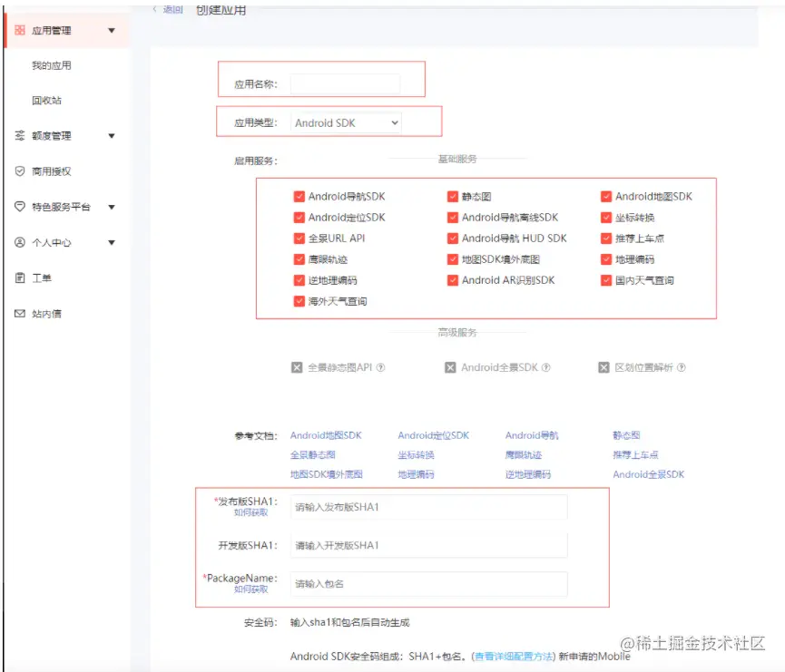The width and height of the screenshot is (785, 672).
Task: Open 逆地理编码 reference doc link
Action: click(x=528, y=474)
